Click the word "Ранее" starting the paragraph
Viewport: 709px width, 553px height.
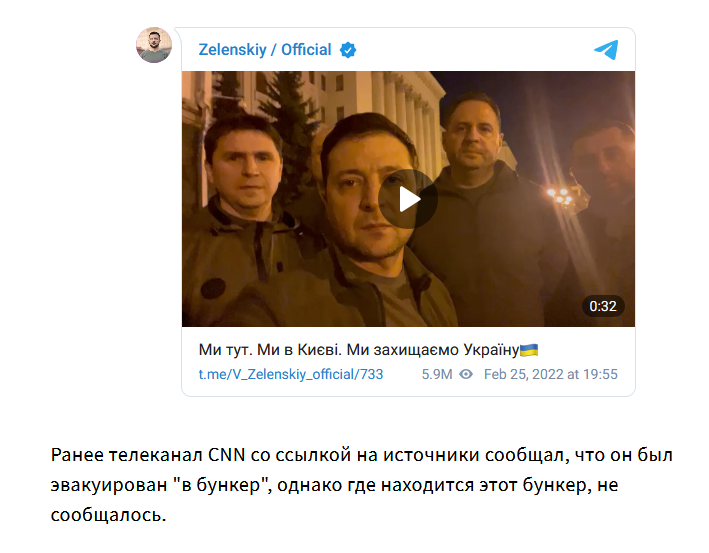point(77,455)
